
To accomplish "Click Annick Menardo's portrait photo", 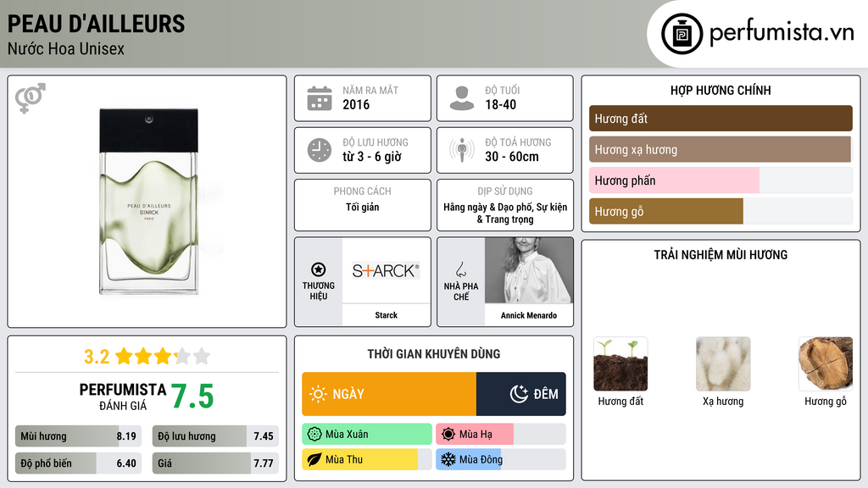I will [529, 270].
